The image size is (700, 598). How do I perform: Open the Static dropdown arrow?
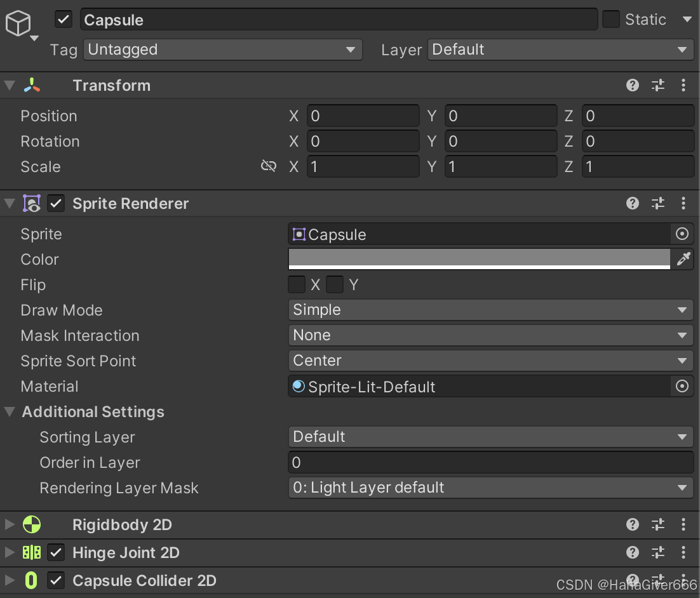(688, 19)
